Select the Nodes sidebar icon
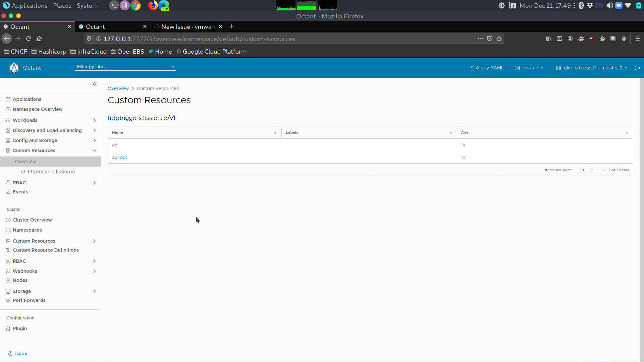The image size is (644, 362). (8, 280)
